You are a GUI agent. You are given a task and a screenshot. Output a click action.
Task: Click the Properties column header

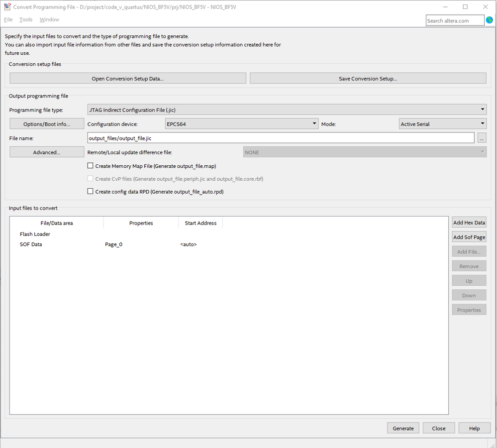pos(141,223)
